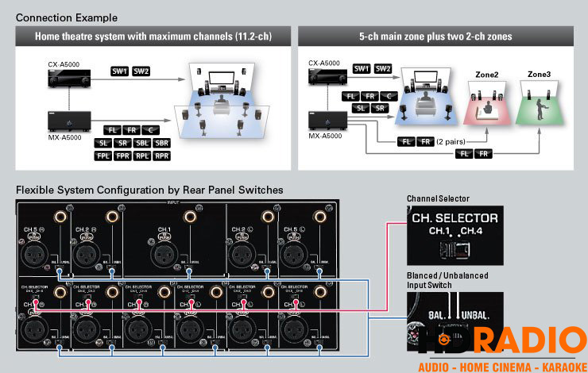Viewport: 588px width, 373px height.
Task: Click the RPR rear presence label
Action: [x=162, y=156]
